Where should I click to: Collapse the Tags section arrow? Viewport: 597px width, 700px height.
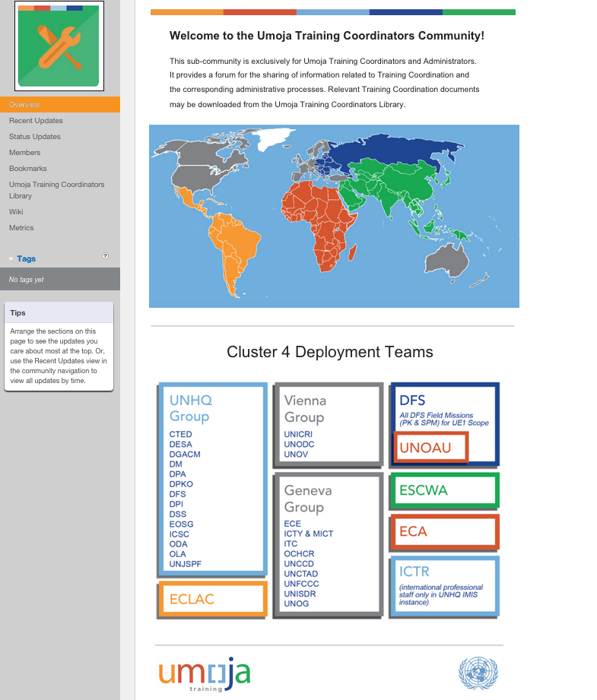click(x=11, y=259)
